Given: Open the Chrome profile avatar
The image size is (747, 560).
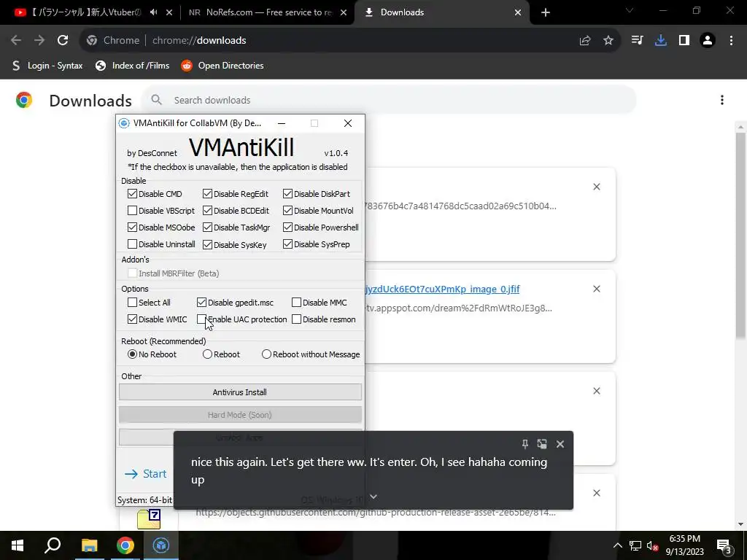Looking at the screenshot, I should (x=708, y=41).
